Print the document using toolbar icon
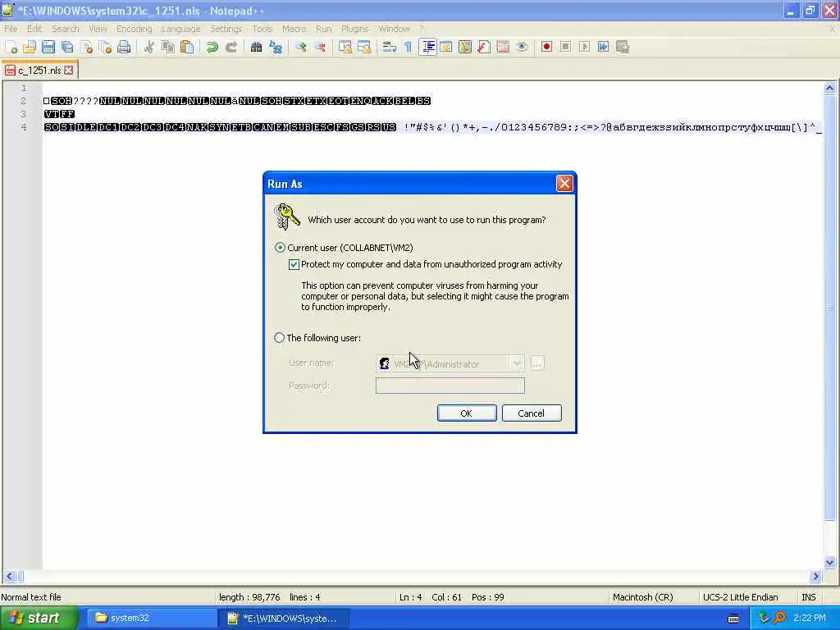This screenshot has height=630, width=840. (124, 47)
